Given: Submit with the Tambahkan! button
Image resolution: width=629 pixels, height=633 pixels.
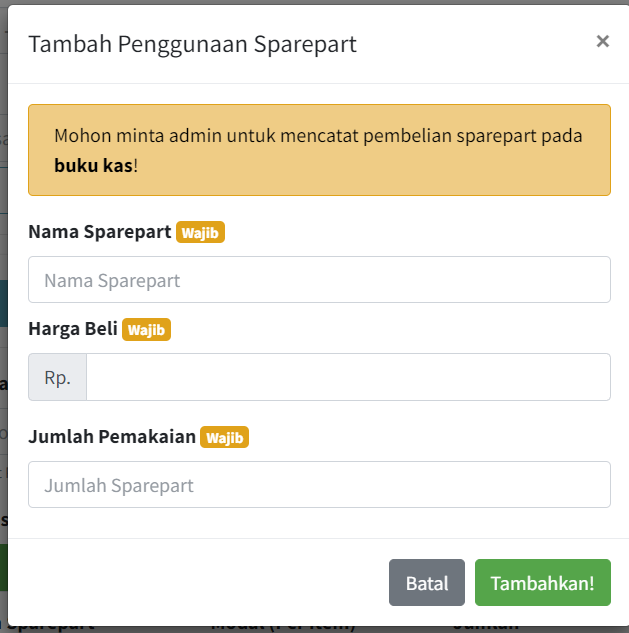Looking at the screenshot, I should point(542,583).
